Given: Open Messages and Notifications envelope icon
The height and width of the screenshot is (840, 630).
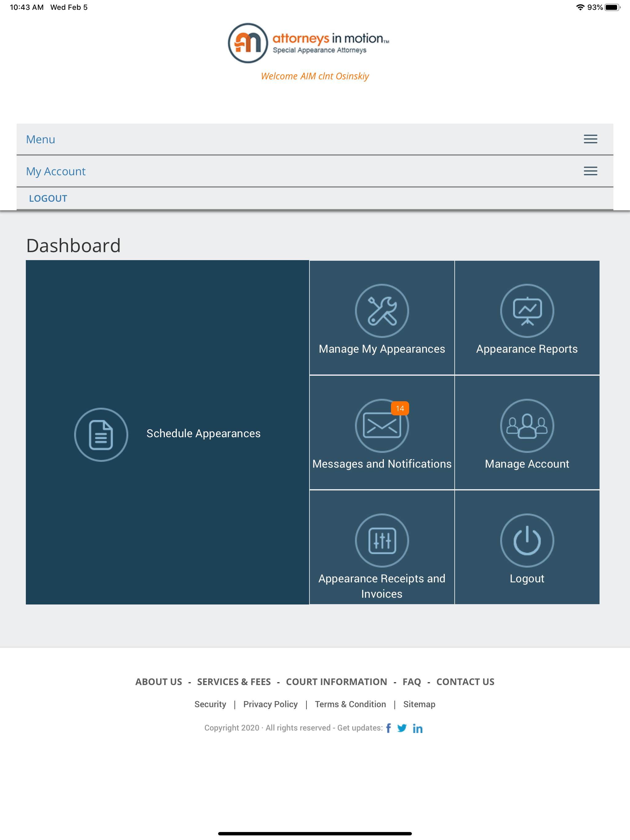Looking at the screenshot, I should [x=382, y=426].
